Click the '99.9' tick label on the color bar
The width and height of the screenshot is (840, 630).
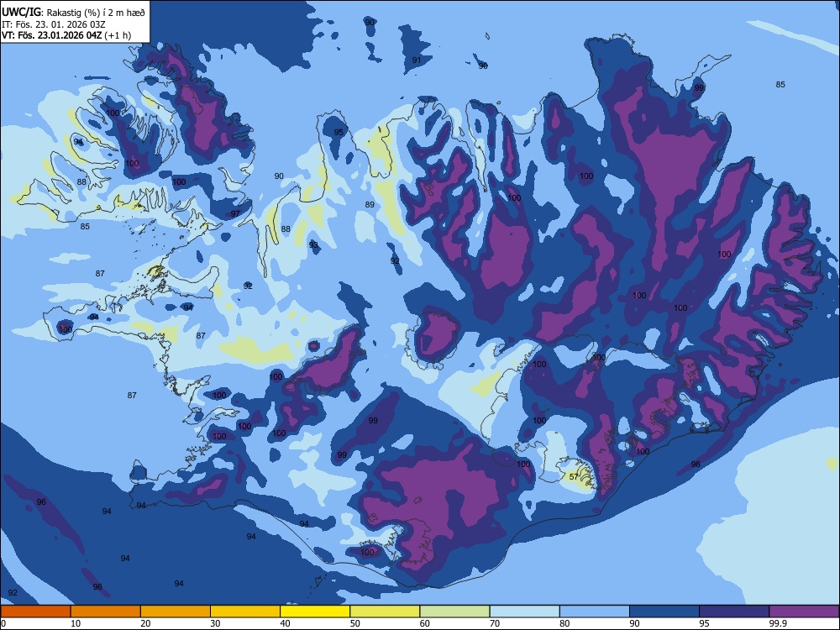[x=778, y=623]
